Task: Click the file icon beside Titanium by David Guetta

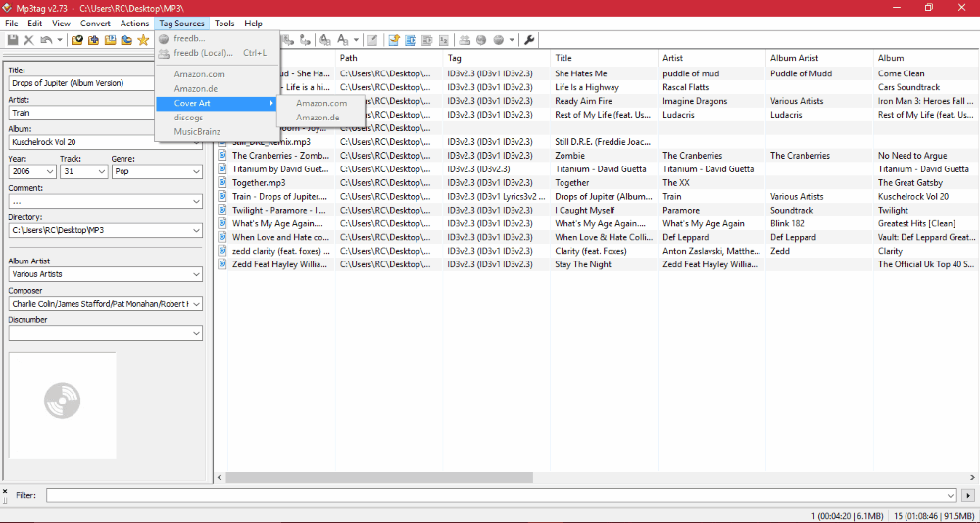Action: click(221, 168)
